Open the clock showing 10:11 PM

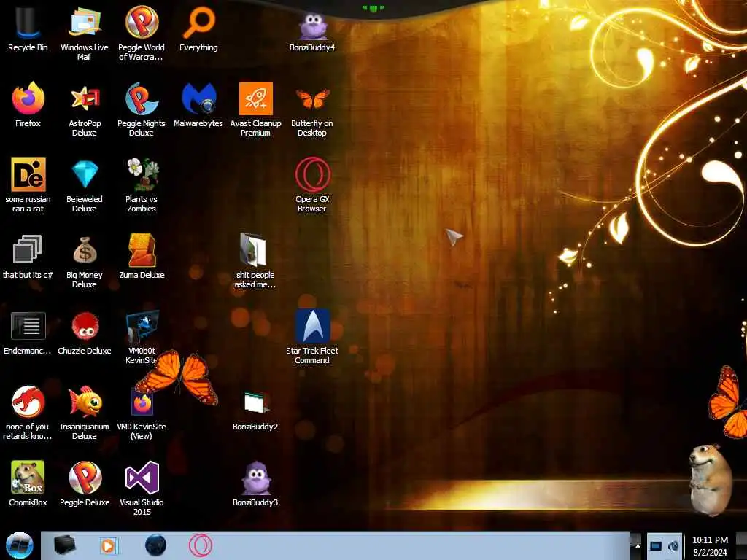coord(710,545)
